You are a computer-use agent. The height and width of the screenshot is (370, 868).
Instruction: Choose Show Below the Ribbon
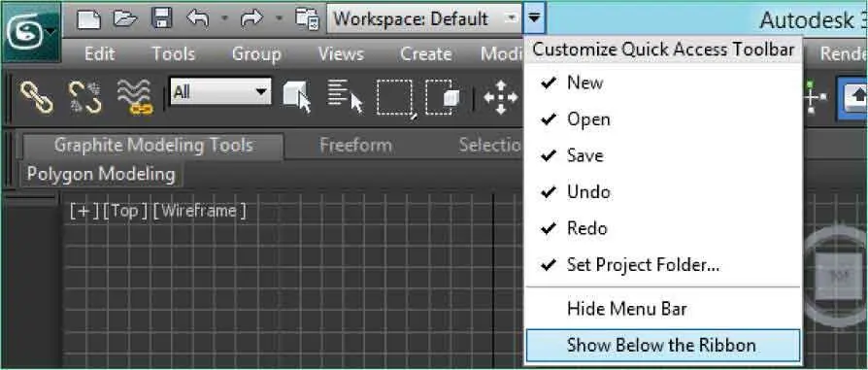click(662, 345)
